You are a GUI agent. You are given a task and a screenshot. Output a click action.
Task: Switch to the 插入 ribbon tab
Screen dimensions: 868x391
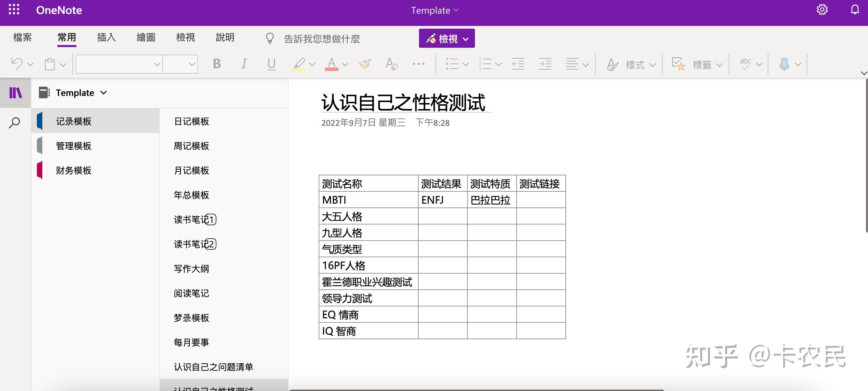click(106, 37)
